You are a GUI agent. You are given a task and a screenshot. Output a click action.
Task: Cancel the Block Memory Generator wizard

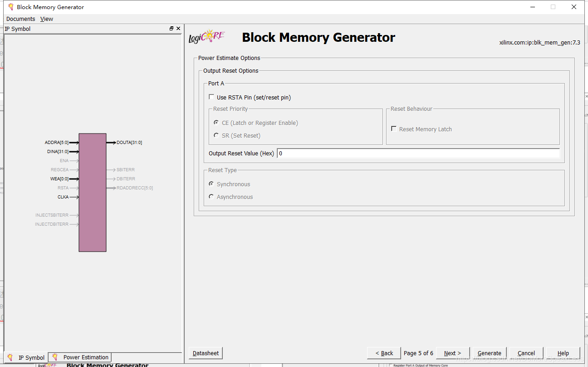(x=526, y=353)
